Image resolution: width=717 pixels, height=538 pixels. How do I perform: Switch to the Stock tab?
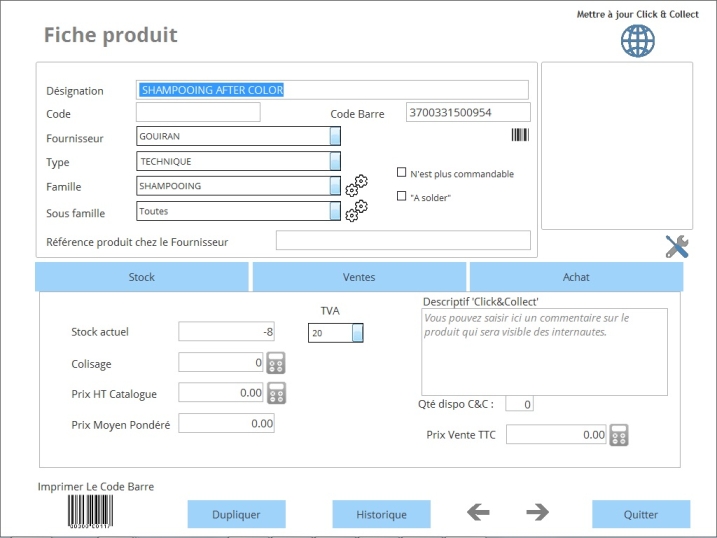(142, 277)
